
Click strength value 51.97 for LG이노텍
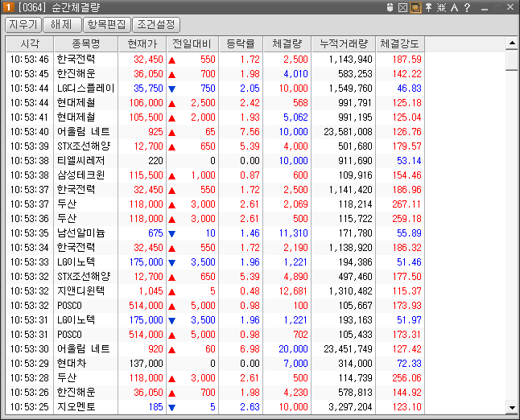pos(409,320)
